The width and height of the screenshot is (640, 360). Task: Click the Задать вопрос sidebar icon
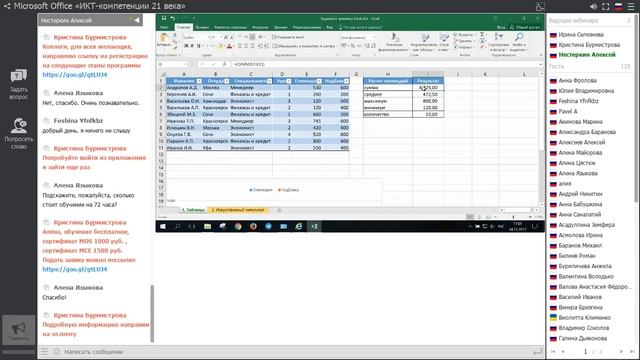pos(18,76)
